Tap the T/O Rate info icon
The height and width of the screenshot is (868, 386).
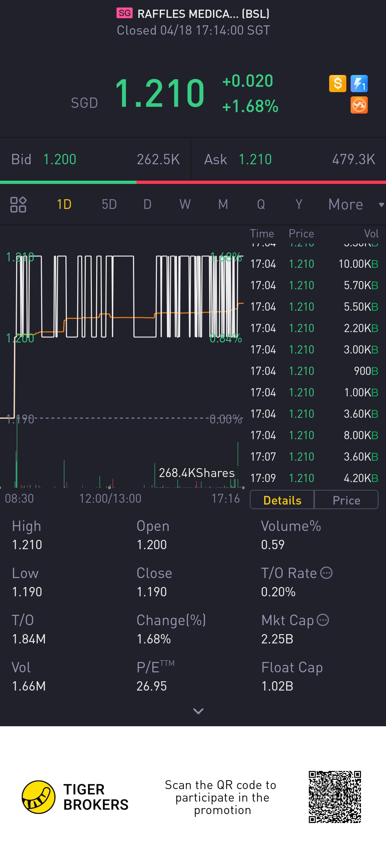coord(326,573)
